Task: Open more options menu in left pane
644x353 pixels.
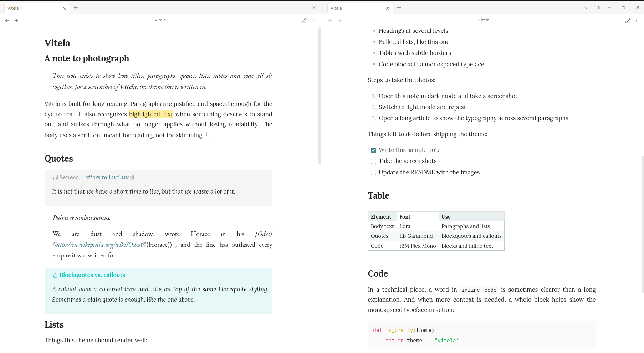Action: [313, 20]
